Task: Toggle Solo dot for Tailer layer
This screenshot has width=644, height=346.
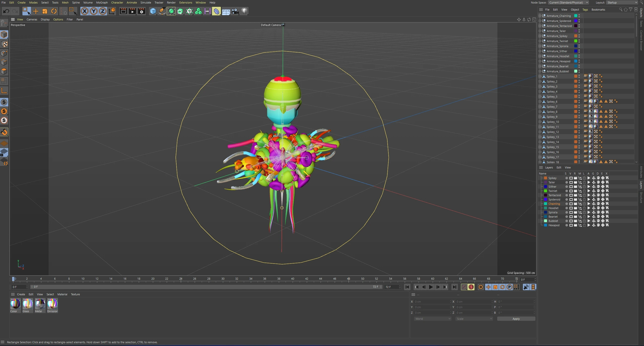Action: click(x=566, y=182)
